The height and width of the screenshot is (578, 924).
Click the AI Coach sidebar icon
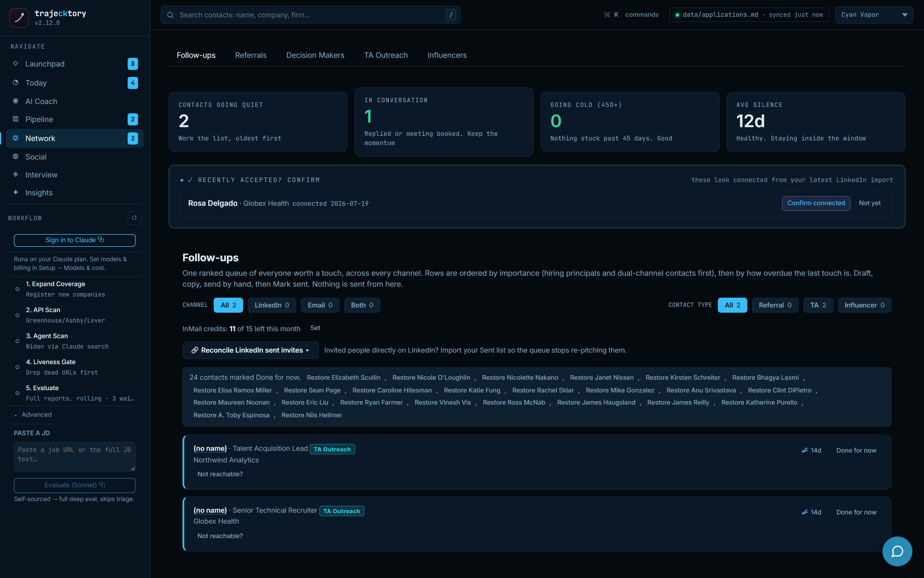(x=16, y=101)
